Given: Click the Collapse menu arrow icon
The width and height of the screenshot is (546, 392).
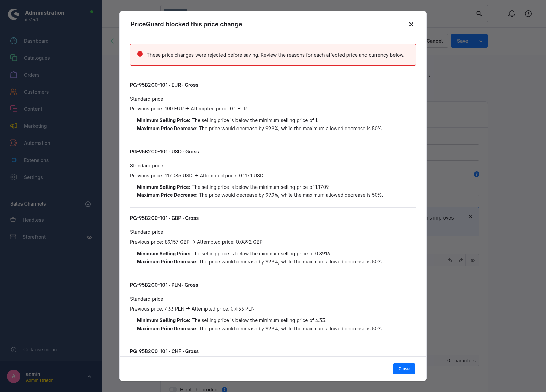Looking at the screenshot, I should pos(14,350).
